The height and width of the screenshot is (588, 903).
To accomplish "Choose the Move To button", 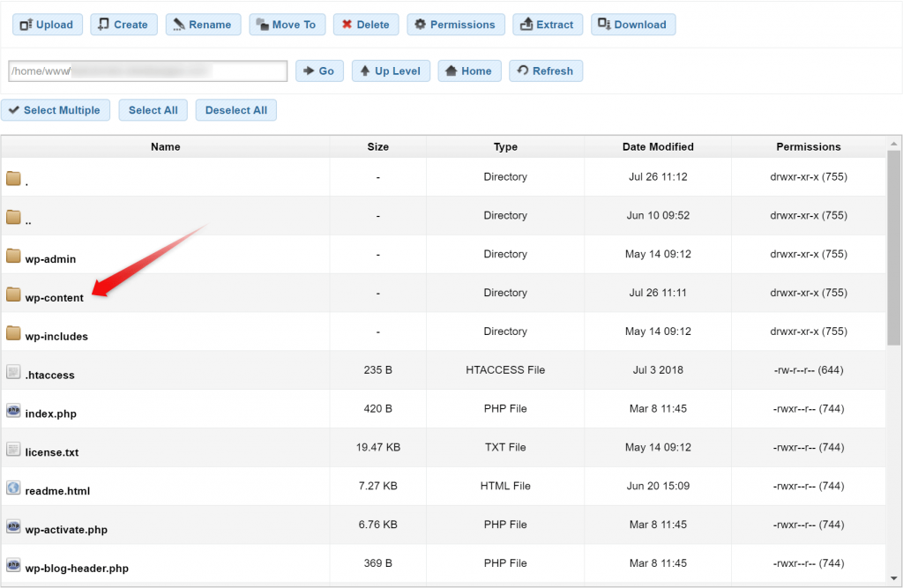I will coord(287,25).
